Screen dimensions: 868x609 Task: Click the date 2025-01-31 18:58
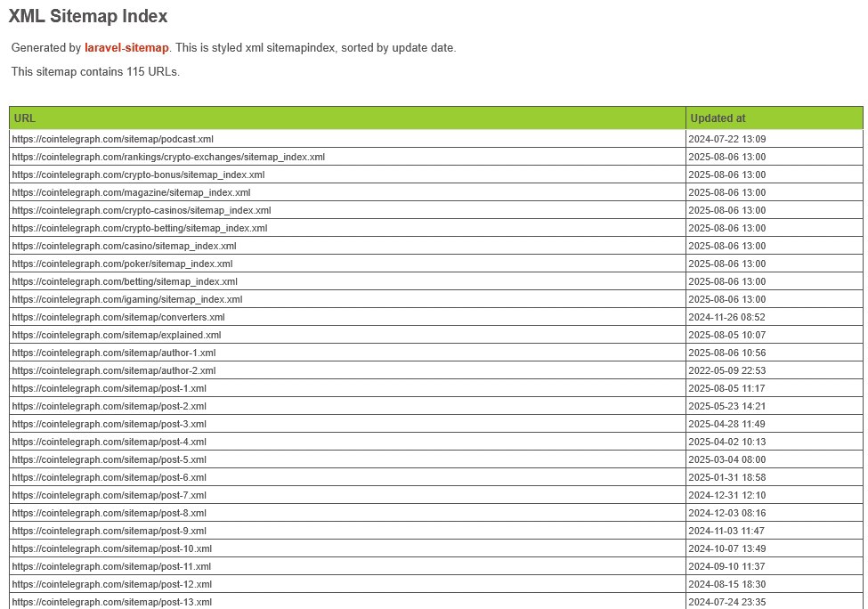(726, 476)
